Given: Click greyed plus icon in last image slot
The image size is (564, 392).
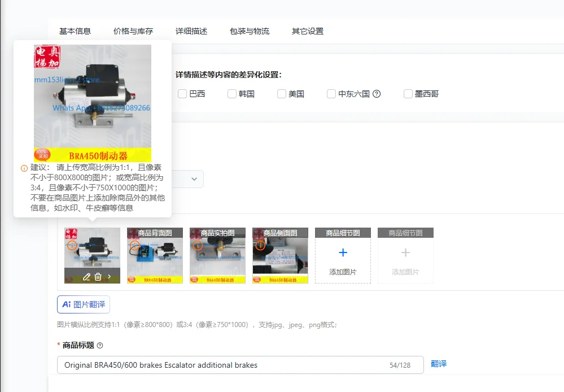Looking at the screenshot, I should (x=406, y=252).
